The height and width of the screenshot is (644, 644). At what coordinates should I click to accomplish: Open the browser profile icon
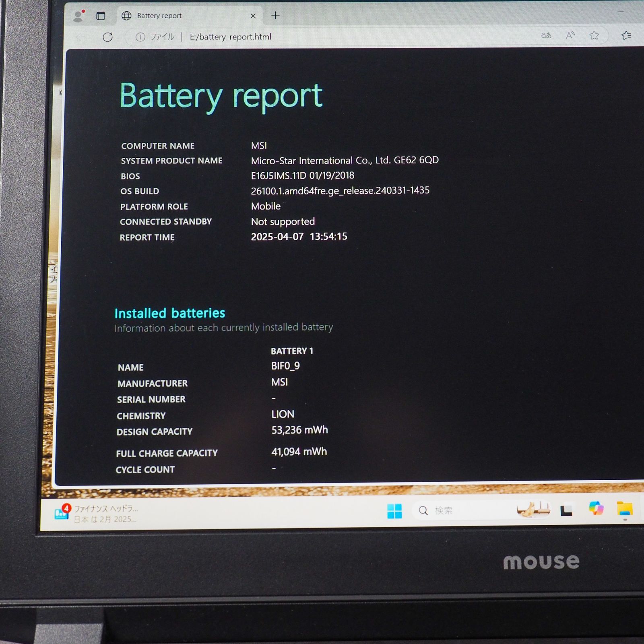point(79,16)
